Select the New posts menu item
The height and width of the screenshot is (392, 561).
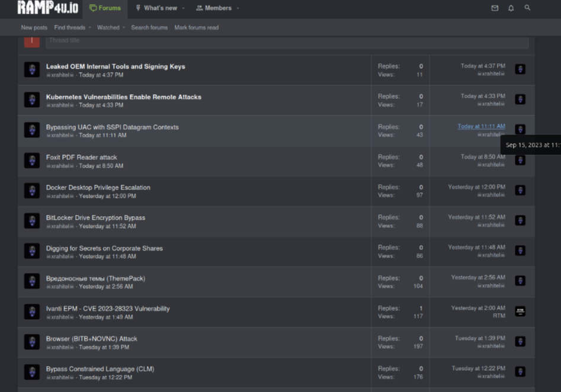(x=34, y=27)
